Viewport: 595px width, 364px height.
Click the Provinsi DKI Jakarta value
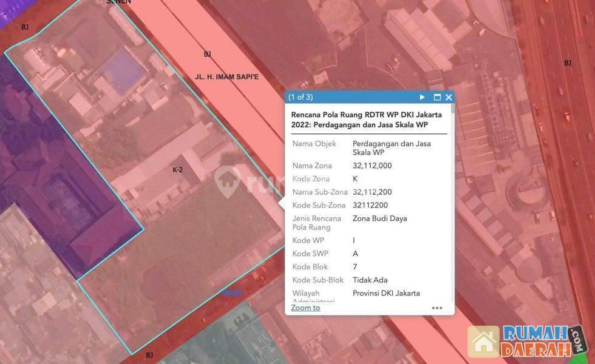pyautogui.click(x=386, y=293)
